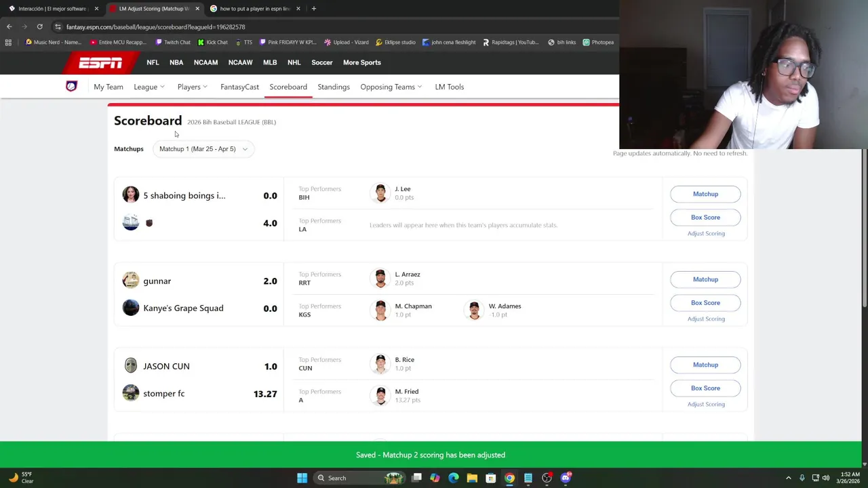
Task: Open Kick Chat bookmark
Action: pyautogui.click(x=212, y=42)
